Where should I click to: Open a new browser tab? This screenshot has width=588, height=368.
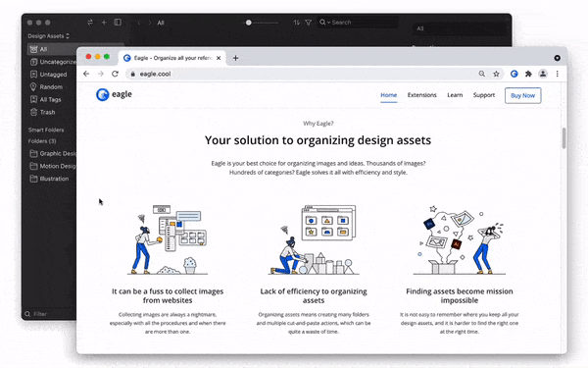click(x=235, y=58)
